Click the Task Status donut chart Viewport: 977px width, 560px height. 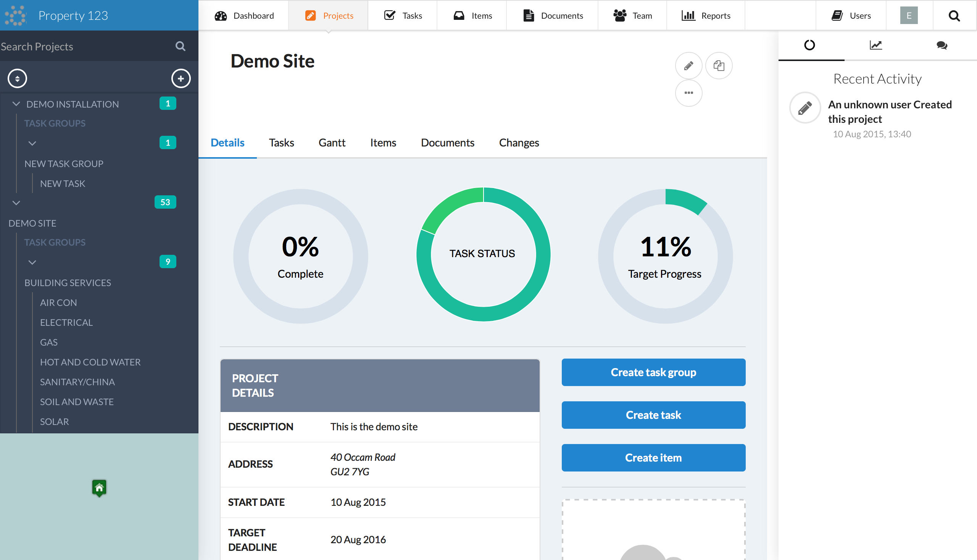(x=483, y=254)
